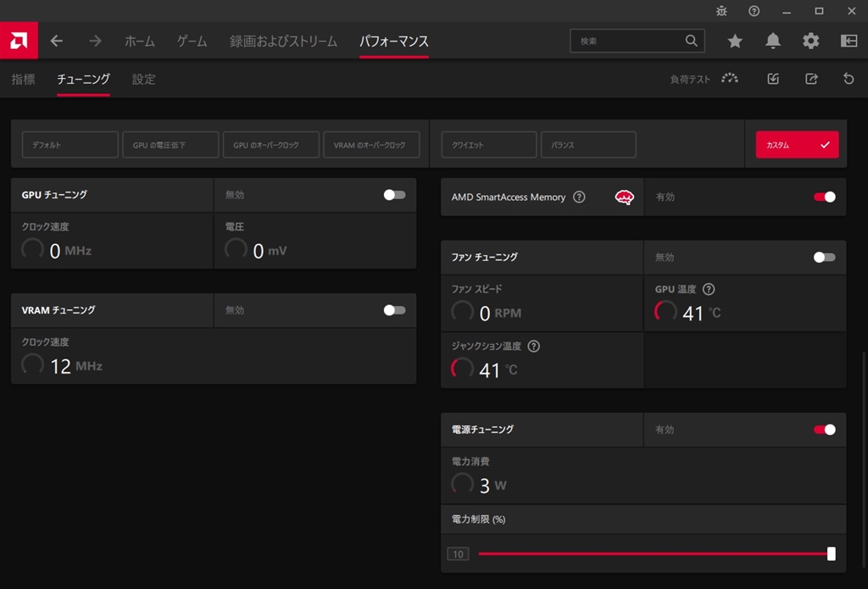
Task: Click the help icon next to ジャンクション温度
Action: point(534,346)
